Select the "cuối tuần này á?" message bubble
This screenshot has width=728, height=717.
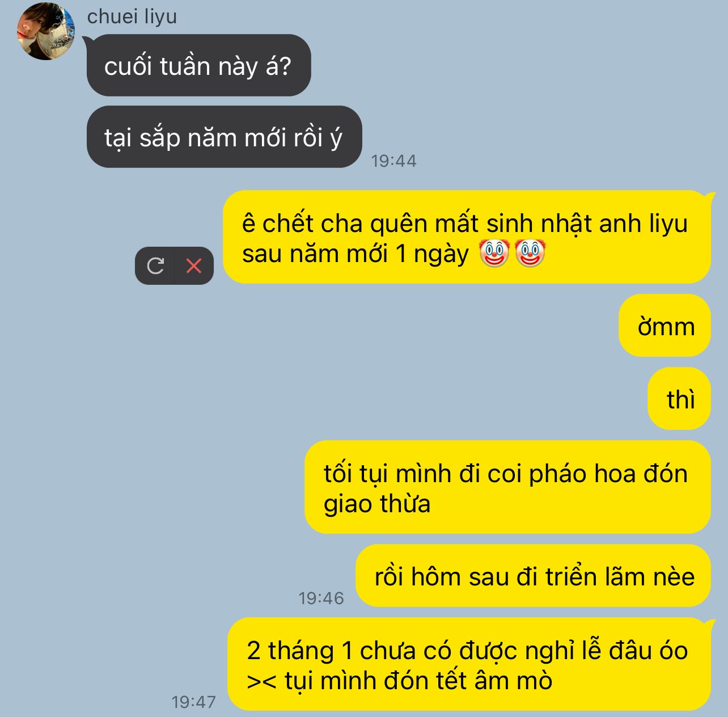[198, 65]
